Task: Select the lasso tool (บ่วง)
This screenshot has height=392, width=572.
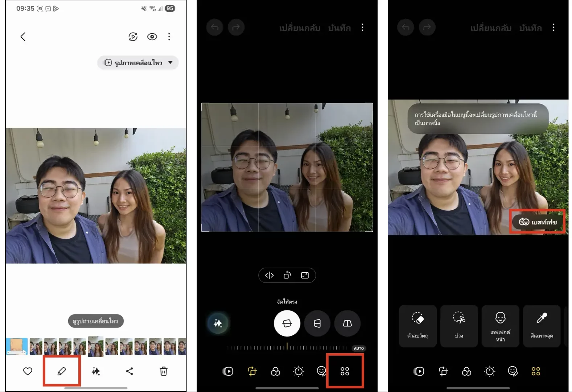Action: click(459, 326)
